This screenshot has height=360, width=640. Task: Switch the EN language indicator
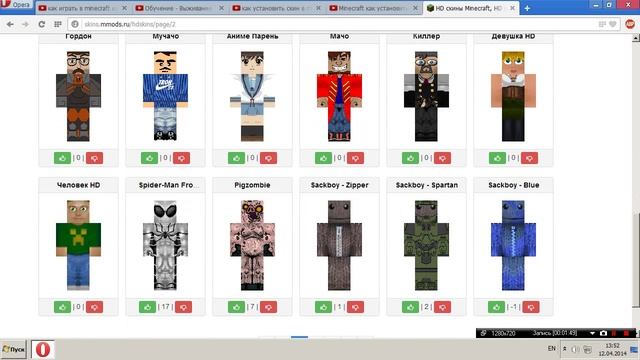point(552,348)
